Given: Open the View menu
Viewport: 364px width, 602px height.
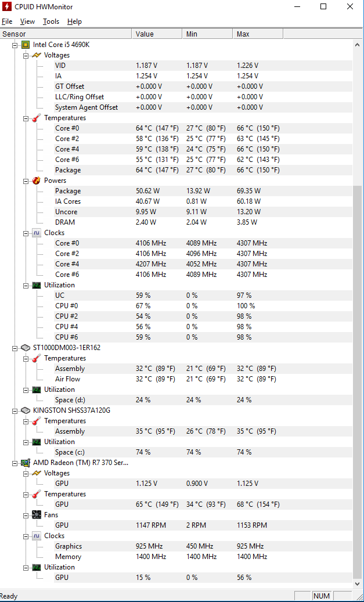Looking at the screenshot, I should 27,21.
